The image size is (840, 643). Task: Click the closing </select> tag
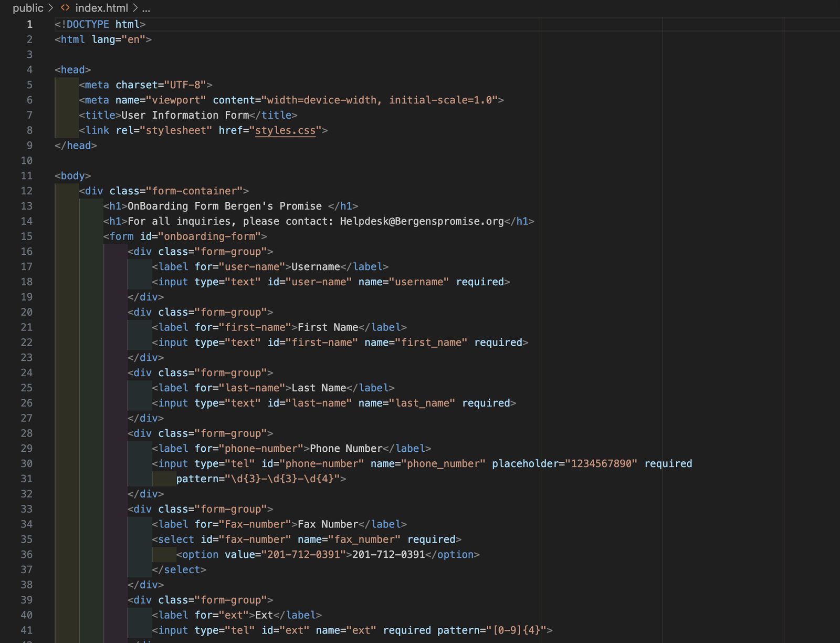pos(179,569)
